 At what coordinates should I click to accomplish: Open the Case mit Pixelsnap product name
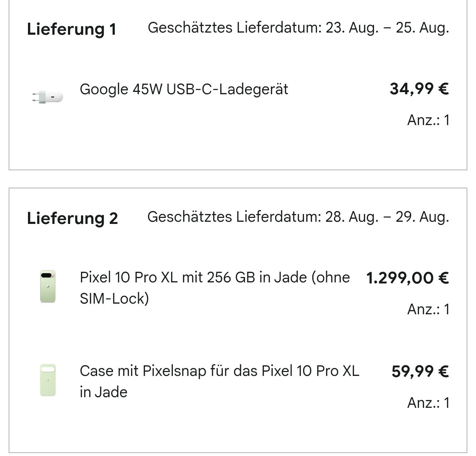(x=219, y=371)
